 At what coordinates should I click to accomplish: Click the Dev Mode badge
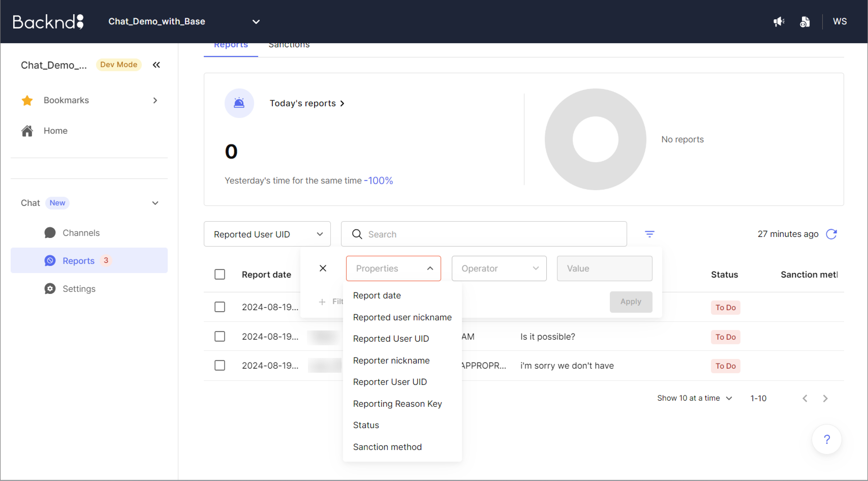point(119,65)
